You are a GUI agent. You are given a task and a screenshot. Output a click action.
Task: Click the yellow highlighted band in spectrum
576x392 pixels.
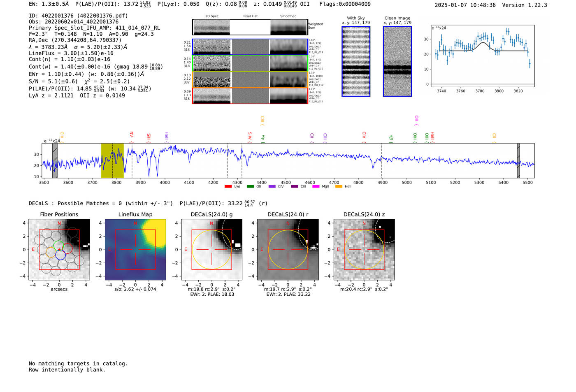pos(112,161)
